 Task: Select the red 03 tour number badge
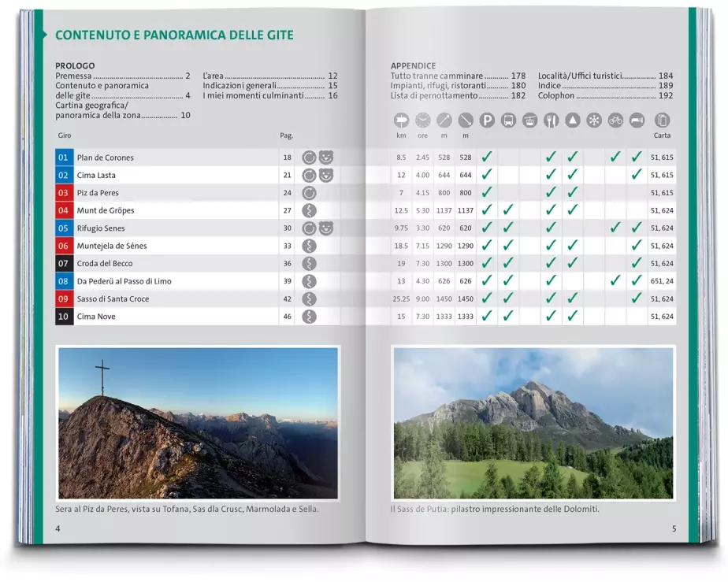click(x=64, y=193)
